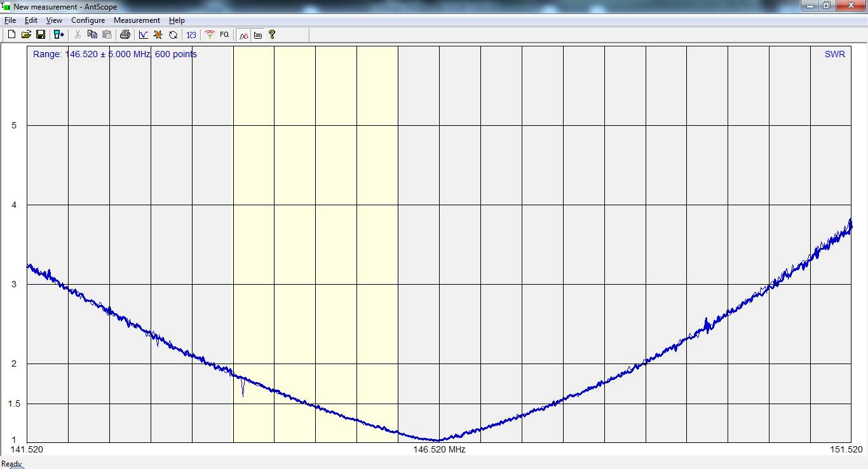Click the 123 numeric data icon

191,35
